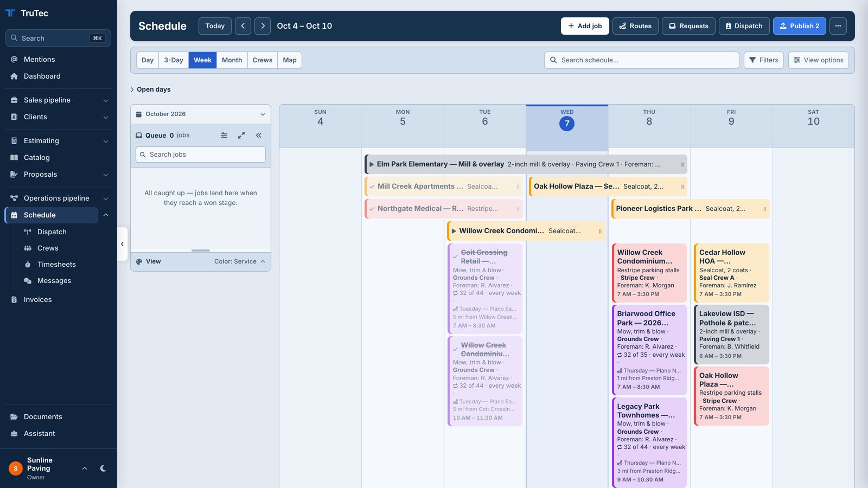Open Messages under Schedule
The height and width of the screenshot is (488, 868).
pyautogui.click(x=54, y=281)
